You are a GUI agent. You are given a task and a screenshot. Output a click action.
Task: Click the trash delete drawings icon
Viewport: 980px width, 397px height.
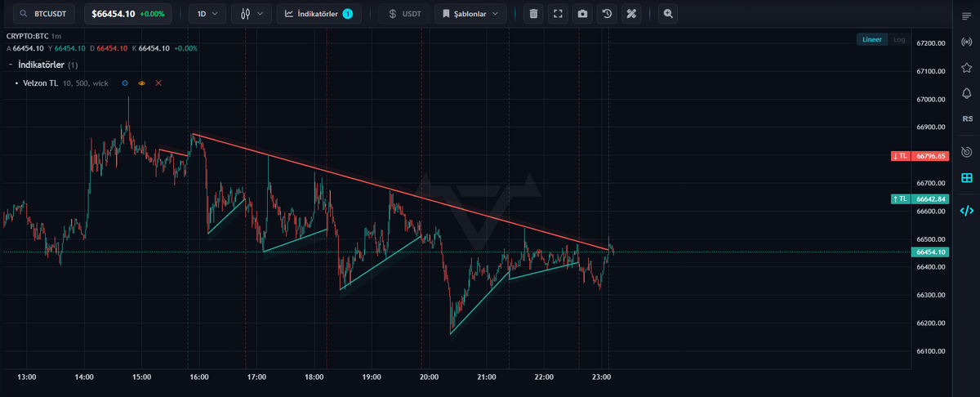[533, 14]
